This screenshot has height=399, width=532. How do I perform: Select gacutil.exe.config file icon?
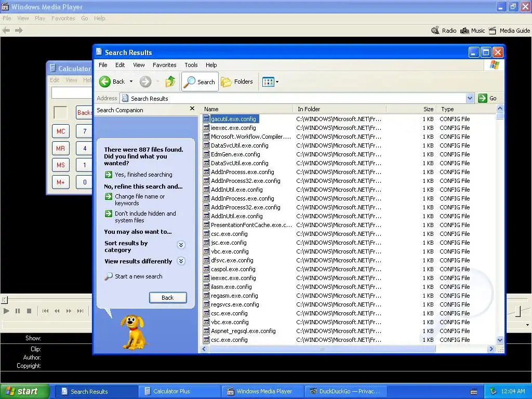(206, 119)
